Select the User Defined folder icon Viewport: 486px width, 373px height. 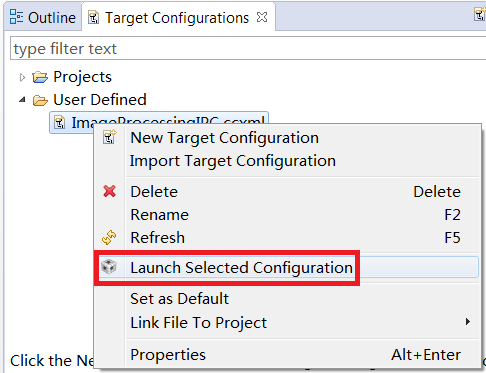pos(40,100)
